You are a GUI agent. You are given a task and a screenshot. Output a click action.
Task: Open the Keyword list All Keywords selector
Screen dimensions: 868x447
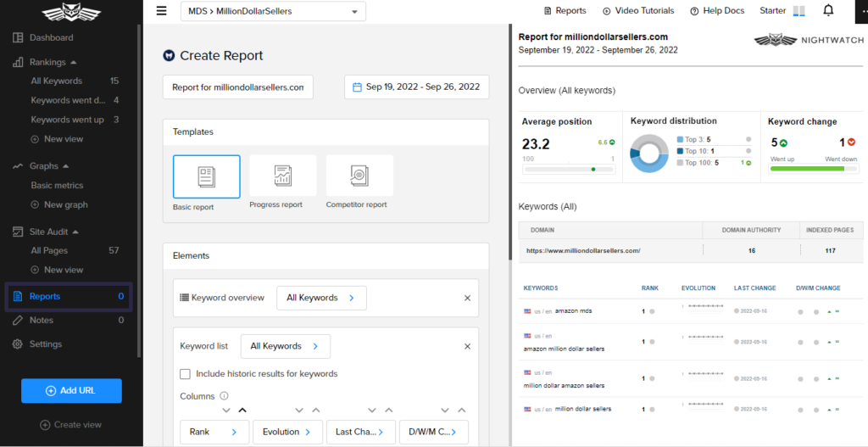point(285,346)
